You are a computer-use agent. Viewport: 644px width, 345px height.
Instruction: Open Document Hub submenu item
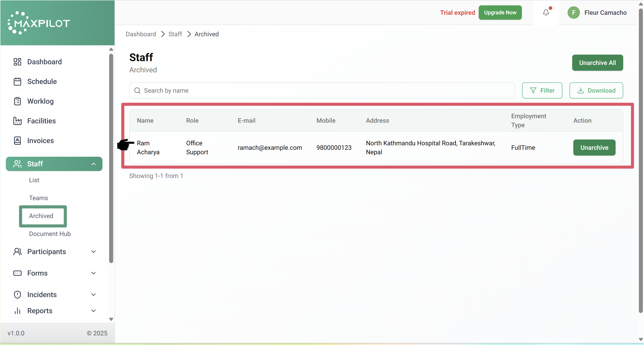pyautogui.click(x=50, y=234)
